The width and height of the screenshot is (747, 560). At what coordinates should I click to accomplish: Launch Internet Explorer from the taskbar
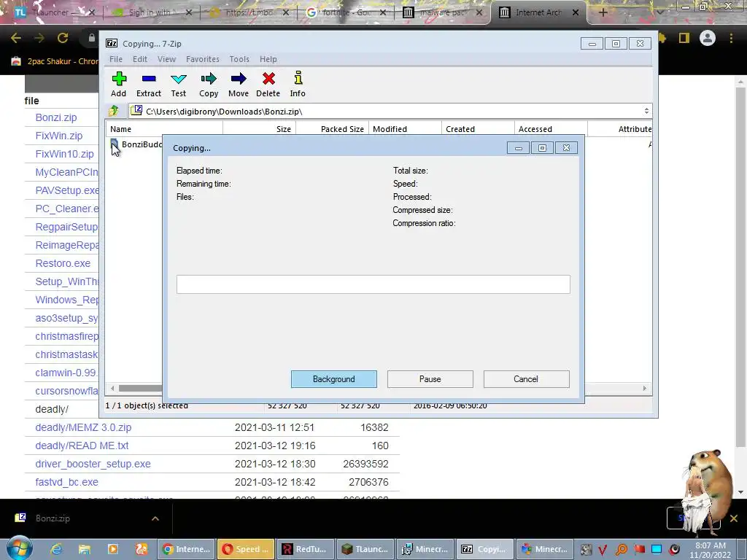coord(56,549)
